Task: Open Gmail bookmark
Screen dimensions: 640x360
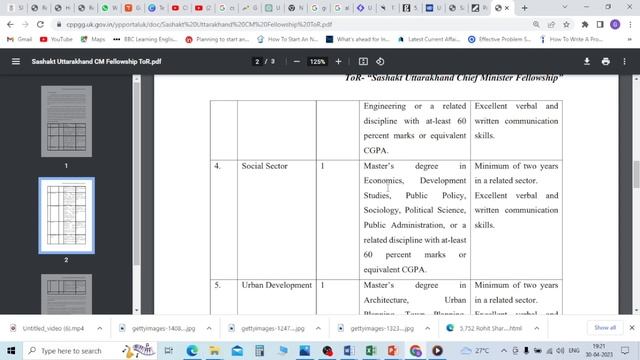Action: (x=20, y=39)
